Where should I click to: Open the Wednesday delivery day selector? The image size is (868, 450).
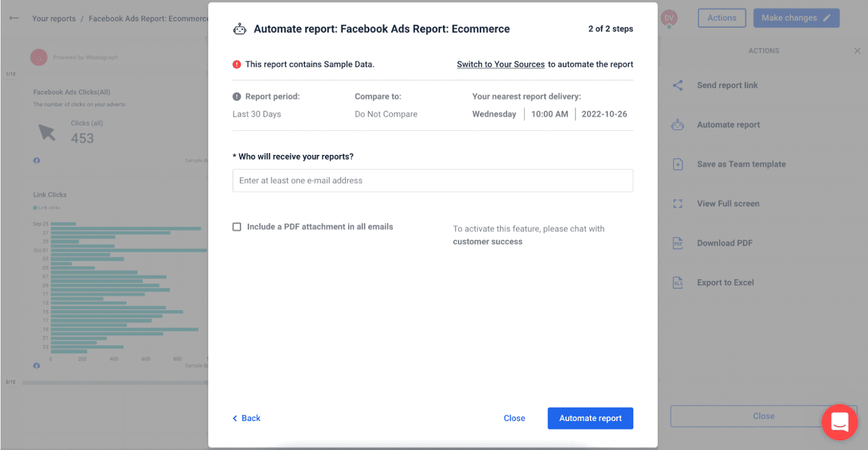click(x=494, y=114)
